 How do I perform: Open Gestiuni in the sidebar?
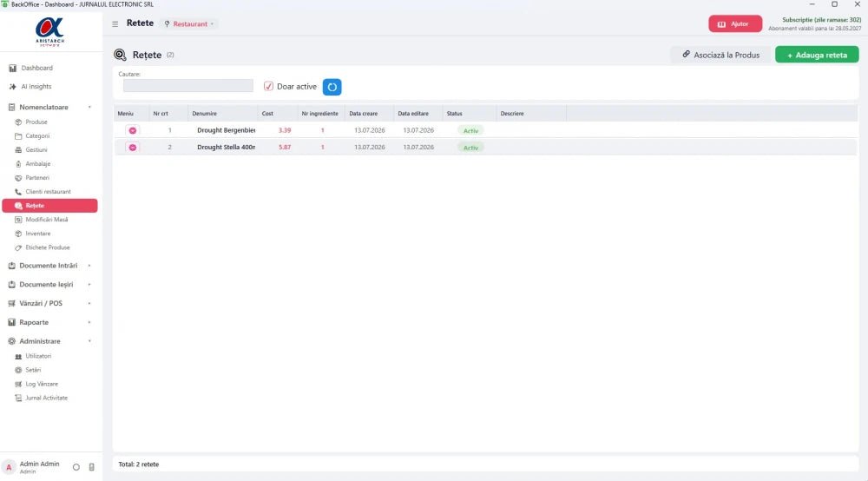click(x=36, y=150)
